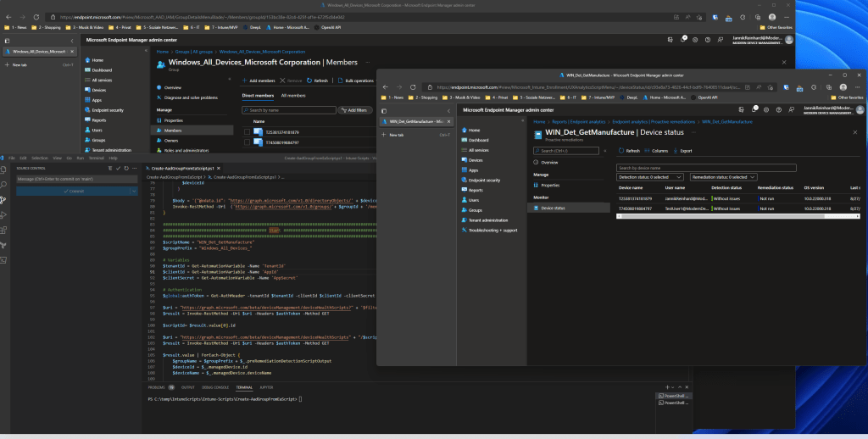Switch to the All members tab
The image size is (868, 439).
(294, 96)
